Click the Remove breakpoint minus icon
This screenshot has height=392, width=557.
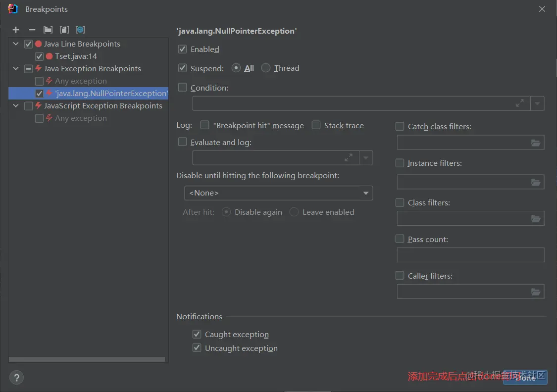(x=32, y=30)
